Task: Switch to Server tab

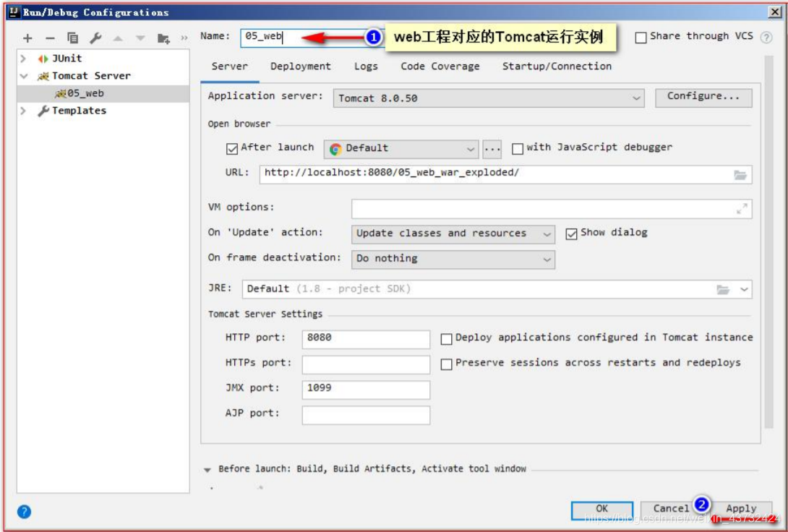Action: point(230,66)
